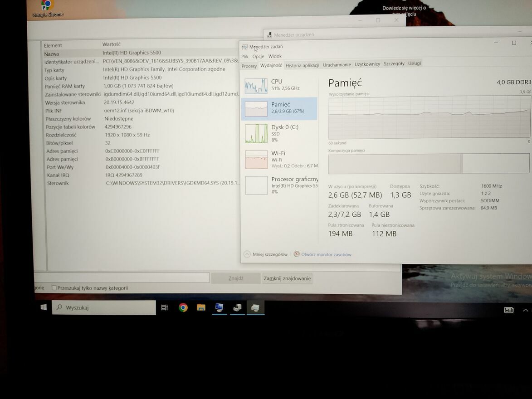This screenshot has height=399, width=532.
Task: Select the CPU performance graph thumbnail
Action: pyautogui.click(x=256, y=85)
